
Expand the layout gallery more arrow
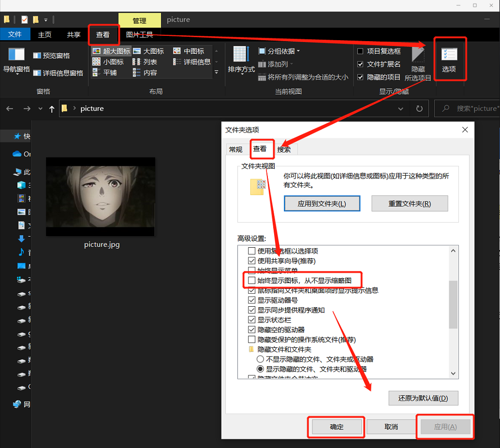(217, 72)
